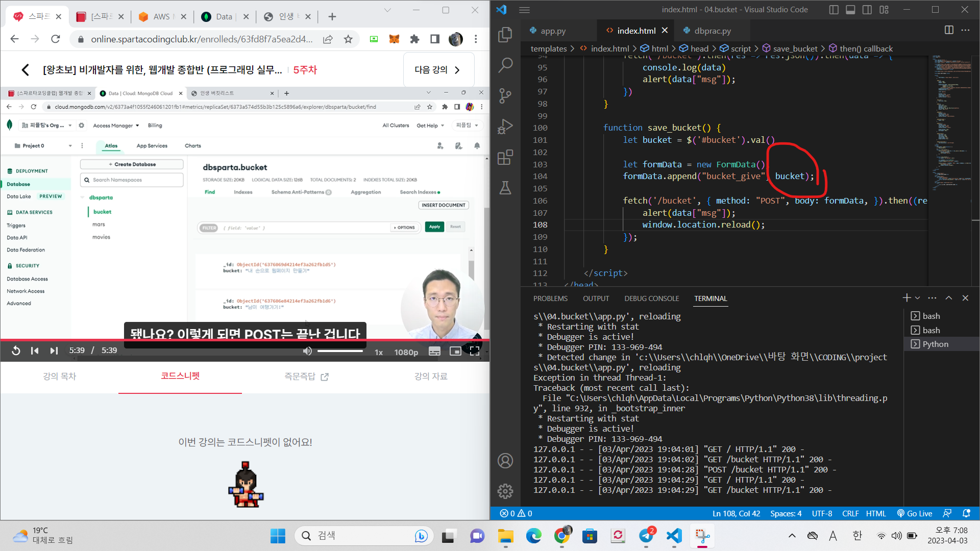Open the Windows Start menu

coord(278,536)
